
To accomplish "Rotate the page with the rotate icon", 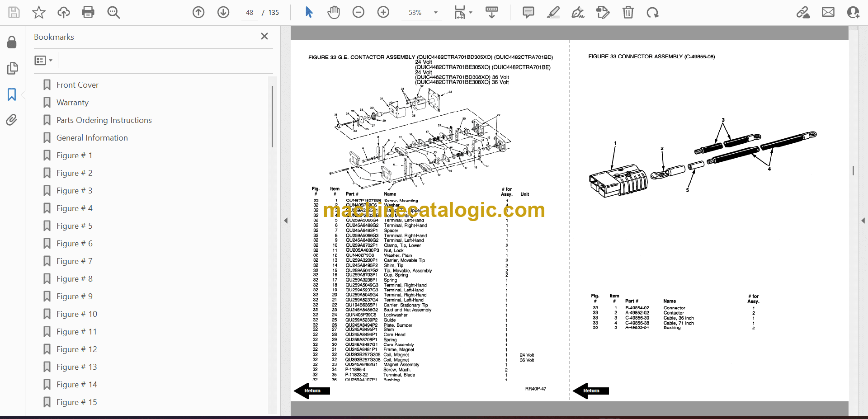I will point(652,12).
